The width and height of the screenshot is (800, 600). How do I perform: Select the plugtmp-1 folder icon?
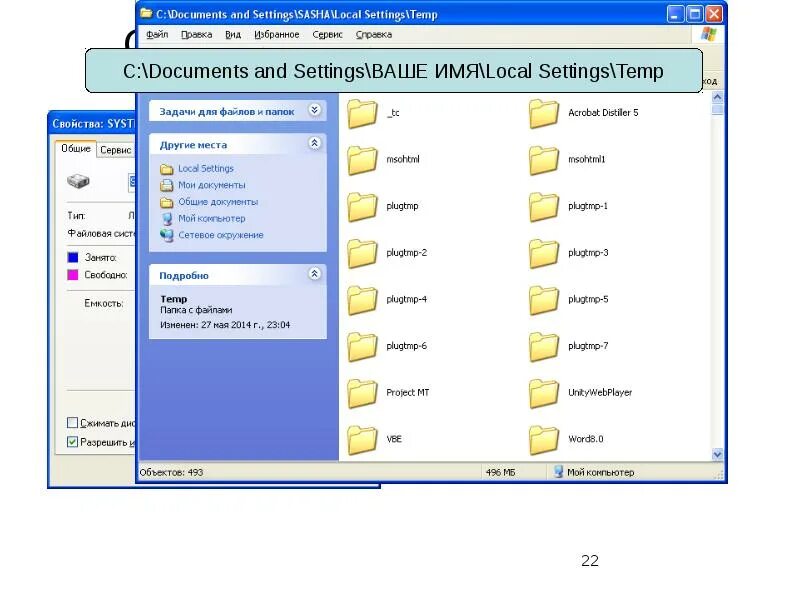pos(544,207)
